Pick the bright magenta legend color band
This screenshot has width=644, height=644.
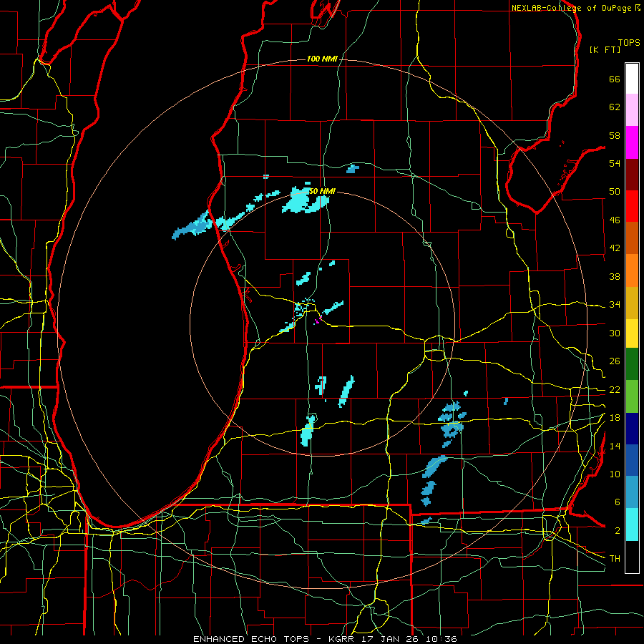tap(632, 142)
